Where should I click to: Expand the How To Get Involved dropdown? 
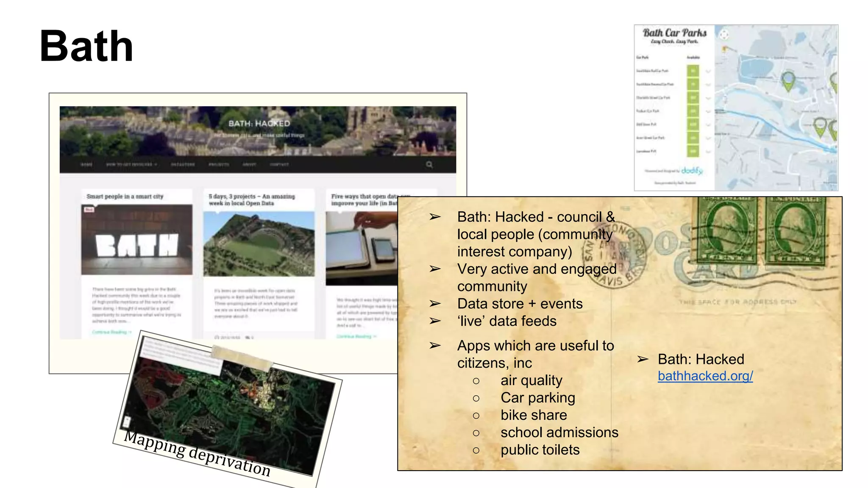131,164
